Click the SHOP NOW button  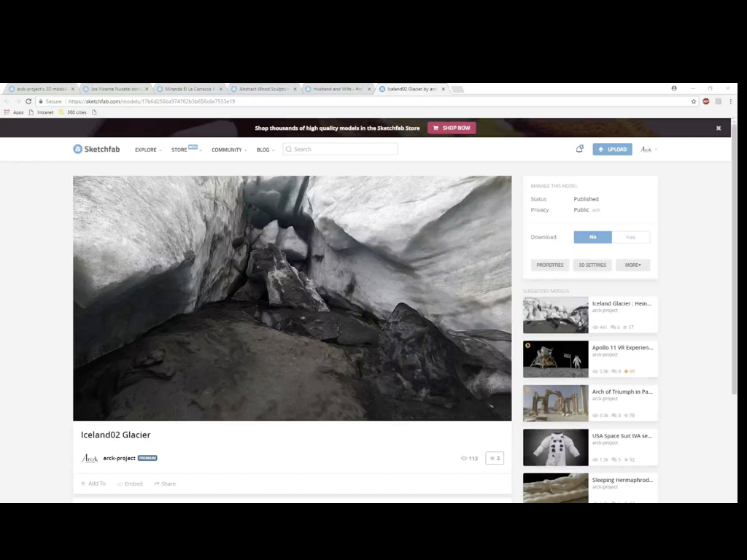pos(452,128)
